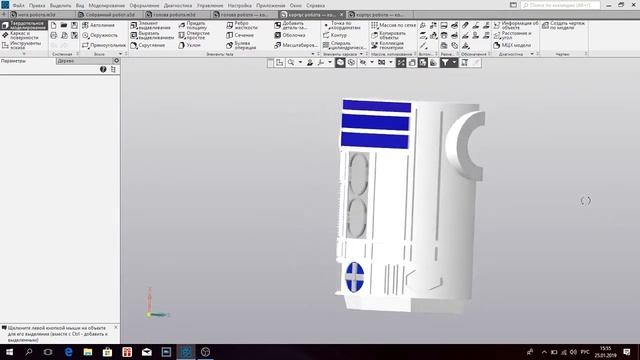Click Массив по сетке pattern tool
Viewport: 640px width, 360px height.
(x=393, y=25)
